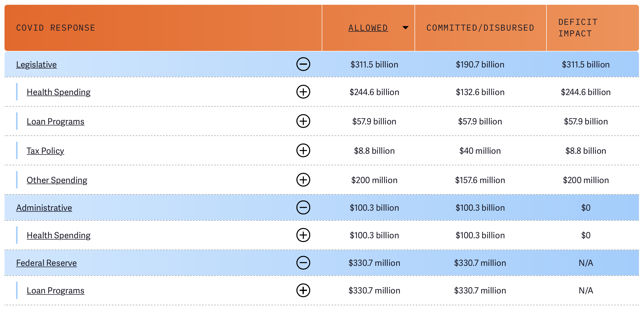
Task: Open the Federal Reserve link
Action: pos(46,263)
